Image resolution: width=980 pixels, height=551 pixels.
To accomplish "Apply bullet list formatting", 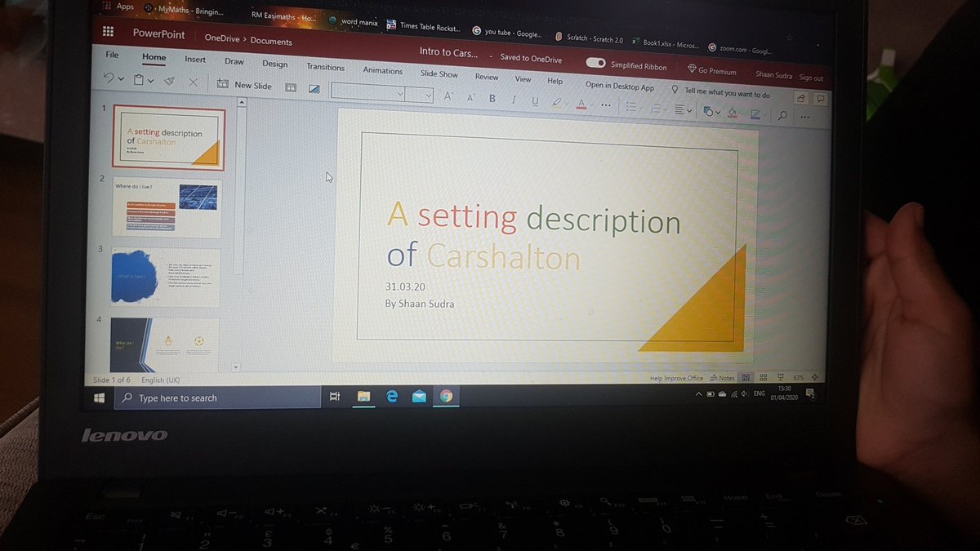I will [630, 106].
